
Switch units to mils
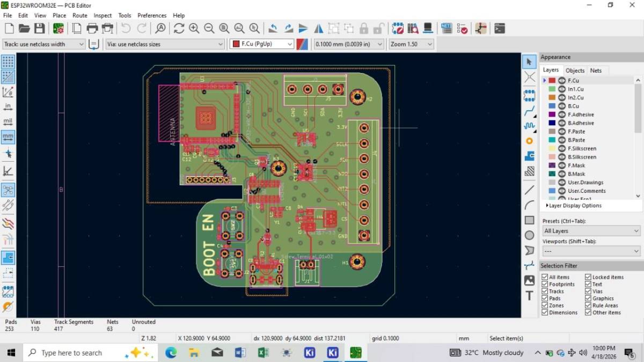[x=8, y=121]
